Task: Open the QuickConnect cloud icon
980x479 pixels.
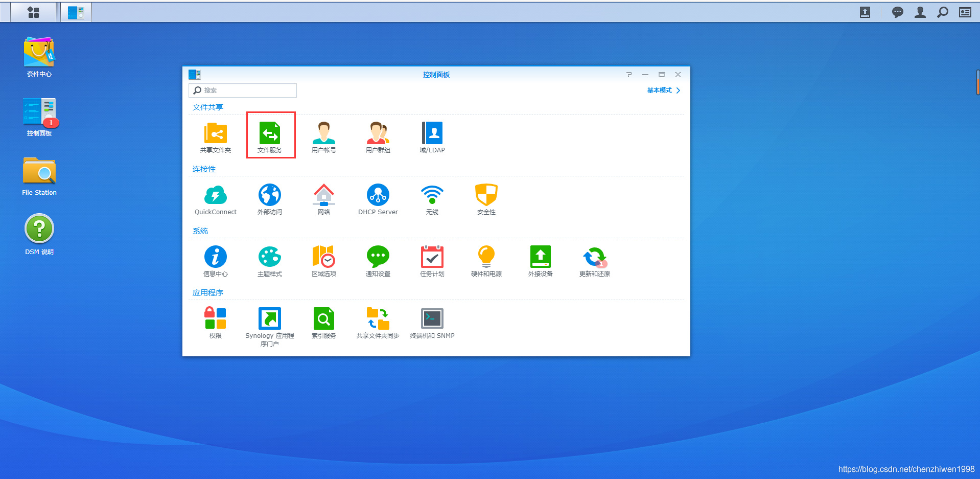Action: pyautogui.click(x=216, y=195)
